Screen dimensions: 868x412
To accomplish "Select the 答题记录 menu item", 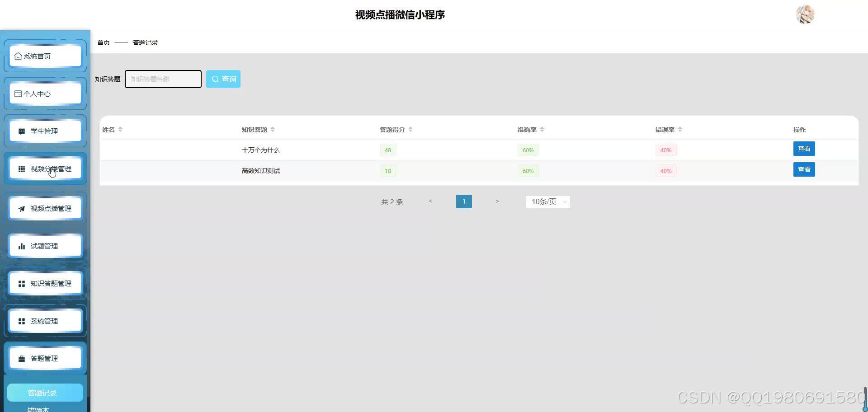I will pos(44,392).
